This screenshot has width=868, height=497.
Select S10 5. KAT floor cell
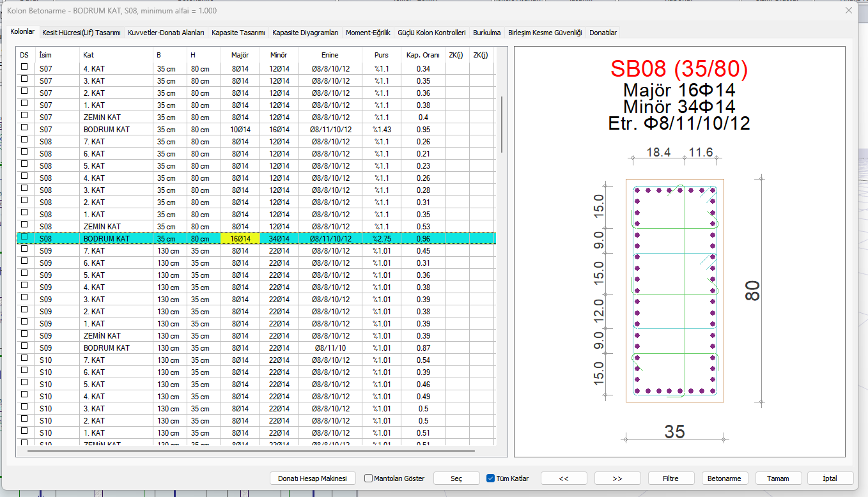(x=117, y=385)
